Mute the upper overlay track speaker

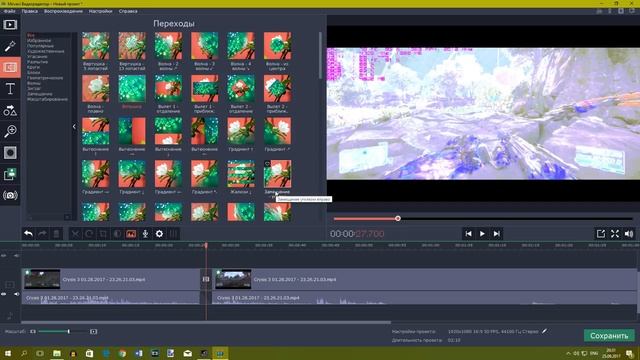[x=16, y=256]
